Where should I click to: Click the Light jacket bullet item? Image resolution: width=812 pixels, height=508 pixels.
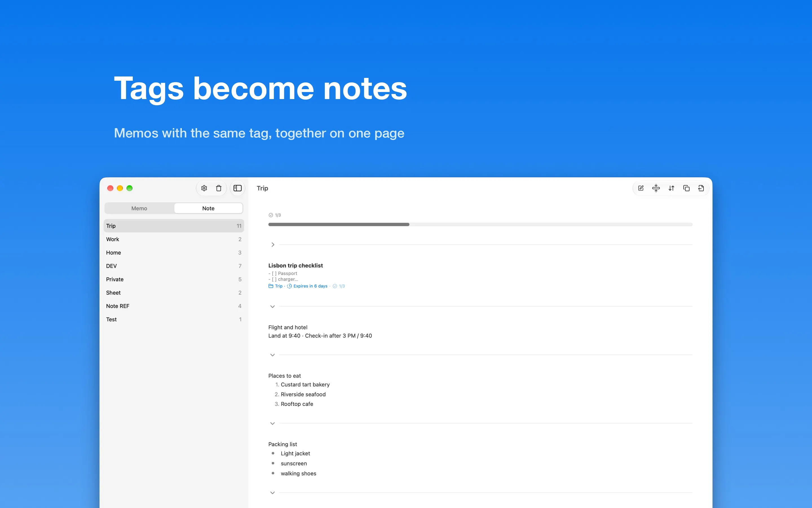pos(295,453)
